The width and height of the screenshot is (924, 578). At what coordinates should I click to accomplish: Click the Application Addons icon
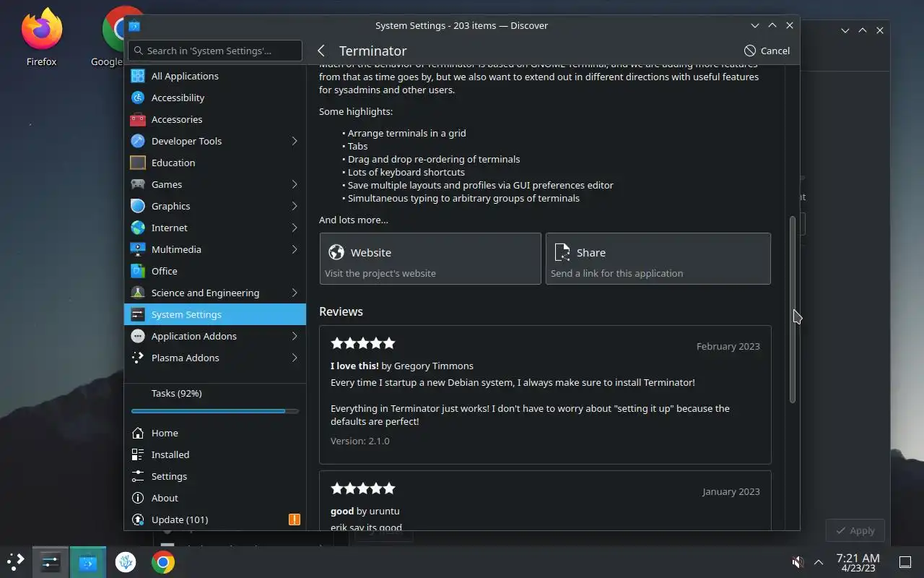pyautogui.click(x=138, y=336)
